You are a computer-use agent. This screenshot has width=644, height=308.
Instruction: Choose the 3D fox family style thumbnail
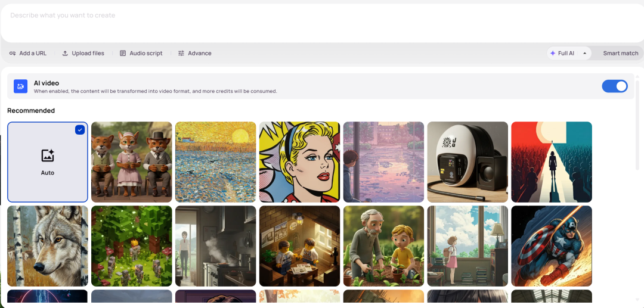click(x=131, y=162)
